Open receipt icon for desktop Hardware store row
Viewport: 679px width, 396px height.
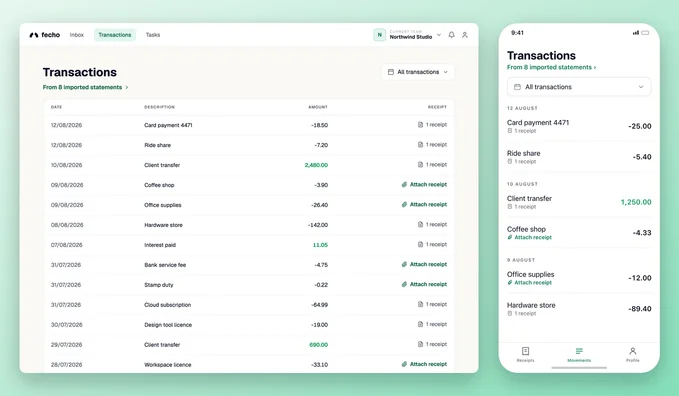(x=420, y=224)
